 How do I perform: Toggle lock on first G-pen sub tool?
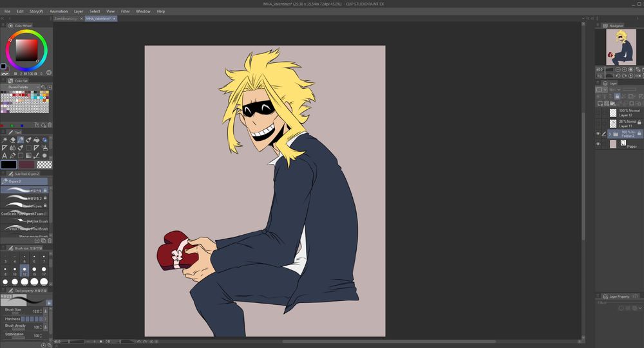pos(45,190)
